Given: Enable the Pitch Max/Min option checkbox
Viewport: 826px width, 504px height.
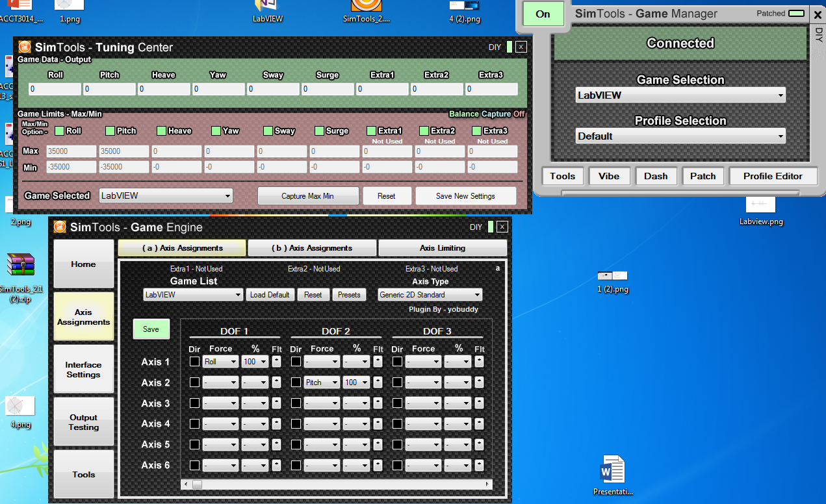Looking at the screenshot, I should pos(110,131).
